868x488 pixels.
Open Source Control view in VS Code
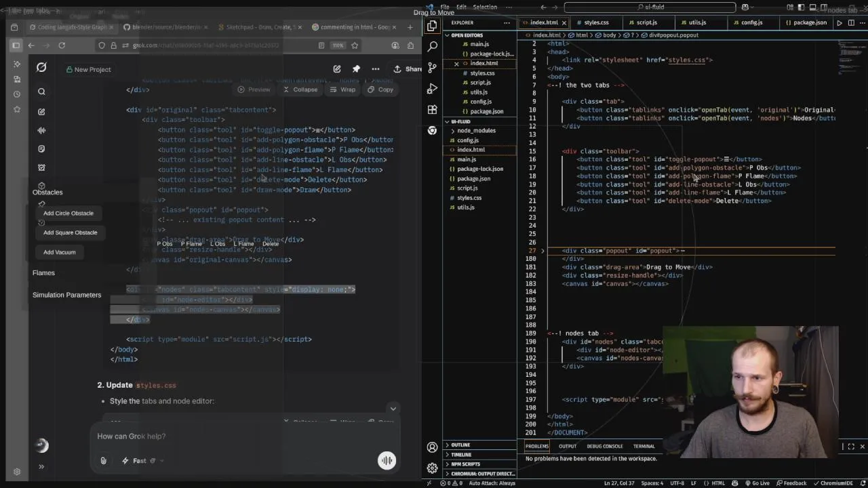click(432, 68)
